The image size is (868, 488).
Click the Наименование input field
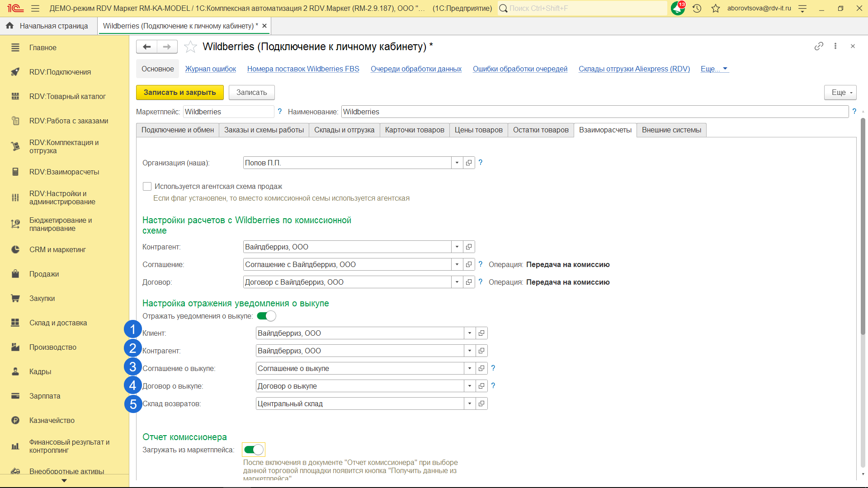594,112
